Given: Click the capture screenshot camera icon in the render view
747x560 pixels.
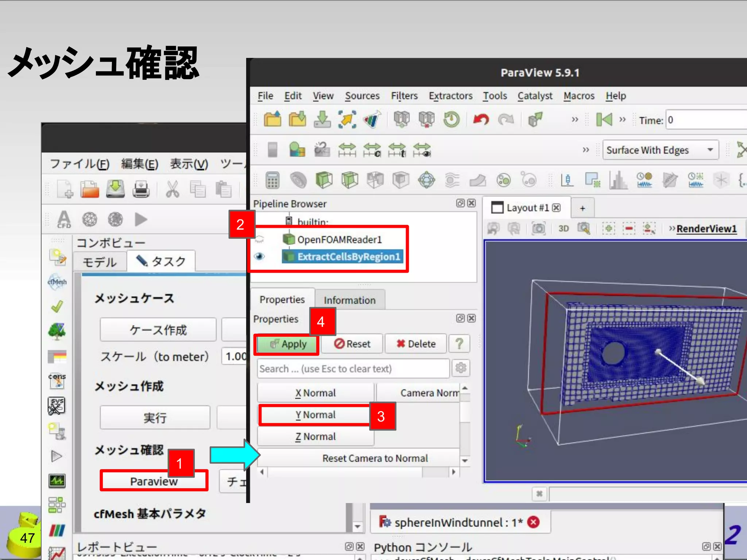Looking at the screenshot, I should coord(538,229).
